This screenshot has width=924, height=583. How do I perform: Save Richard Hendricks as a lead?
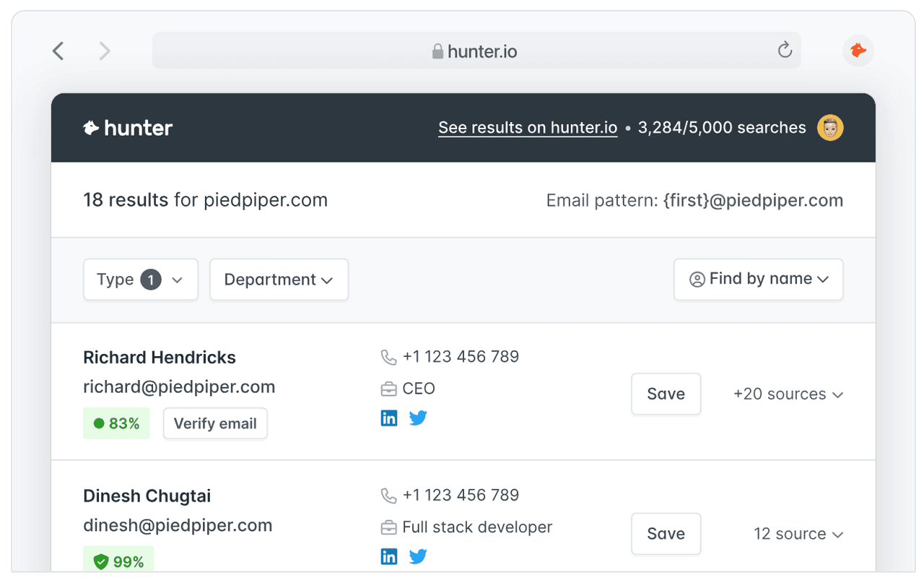tap(666, 394)
